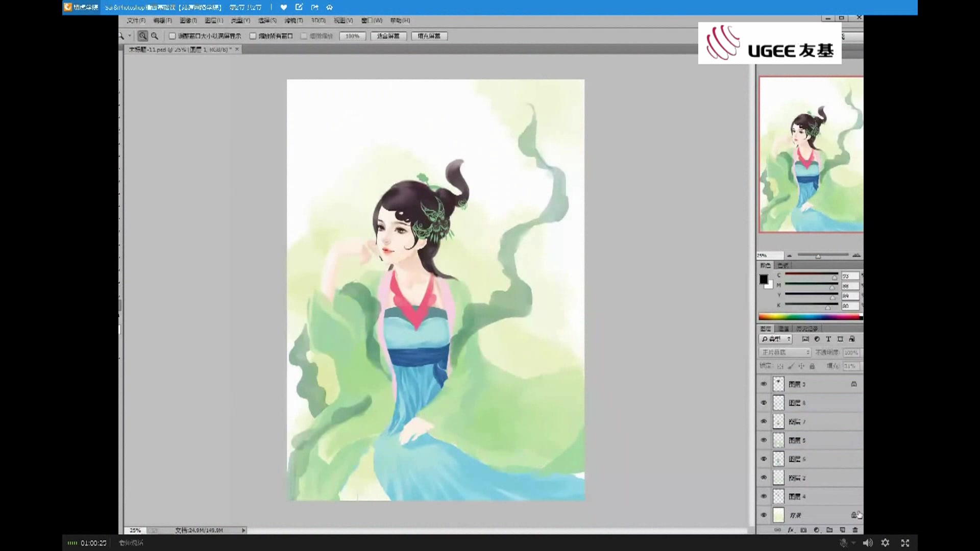The width and height of the screenshot is (980, 551).
Task: Open the layer style fx icon
Action: pyautogui.click(x=791, y=530)
